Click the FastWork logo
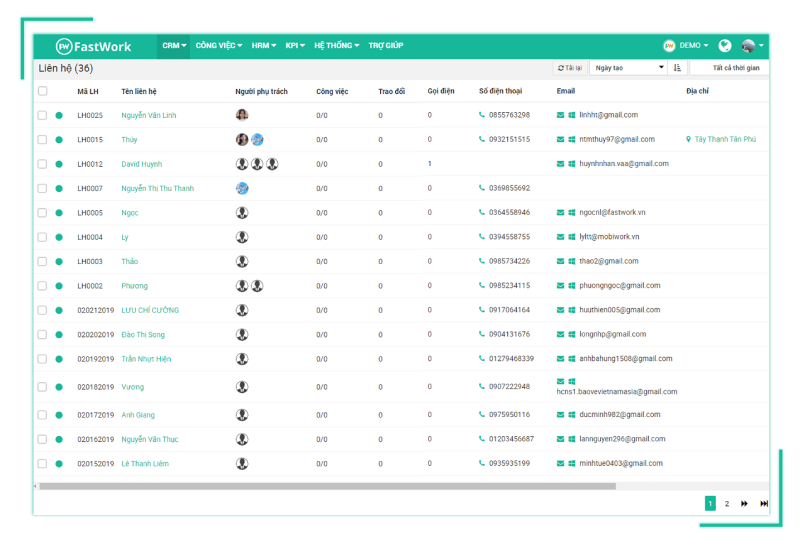 [x=93, y=46]
